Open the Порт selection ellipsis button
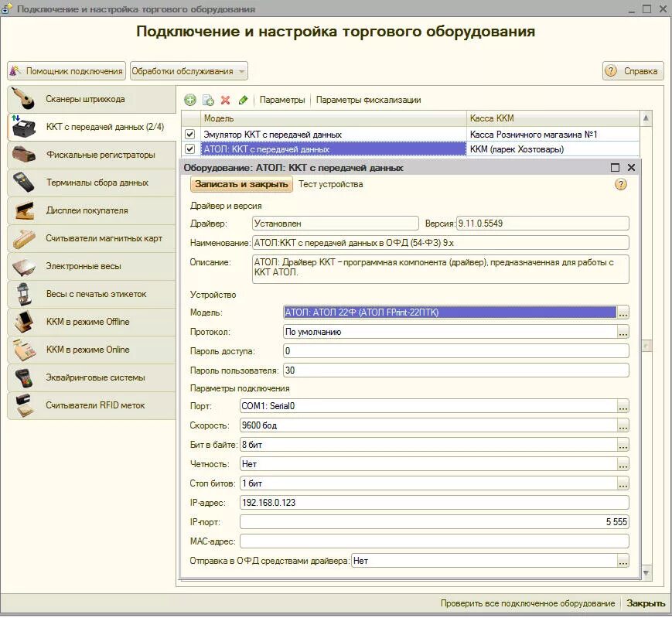This screenshot has height=618, width=672. pyautogui.click(x=623, y=406)
